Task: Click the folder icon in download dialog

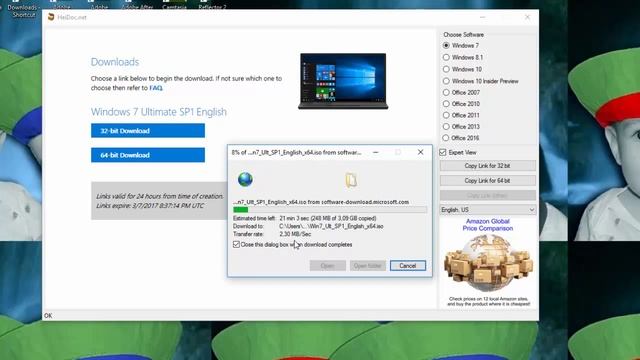Action: pyautogui.click(x=351, y=180)
